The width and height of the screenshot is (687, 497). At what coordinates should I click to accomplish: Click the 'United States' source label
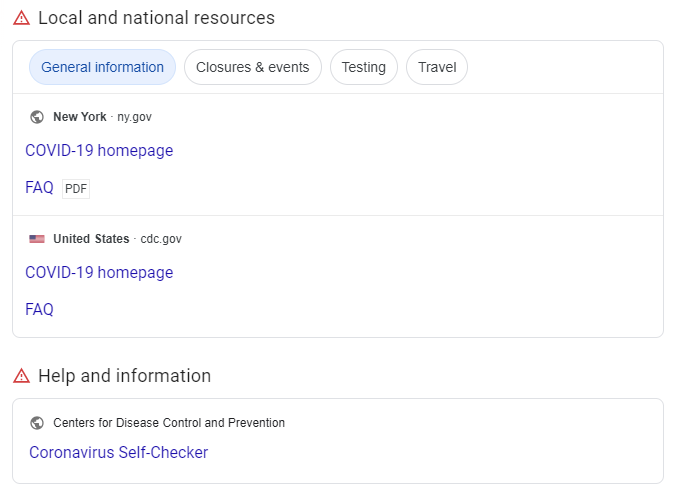(x=91, y=239)
